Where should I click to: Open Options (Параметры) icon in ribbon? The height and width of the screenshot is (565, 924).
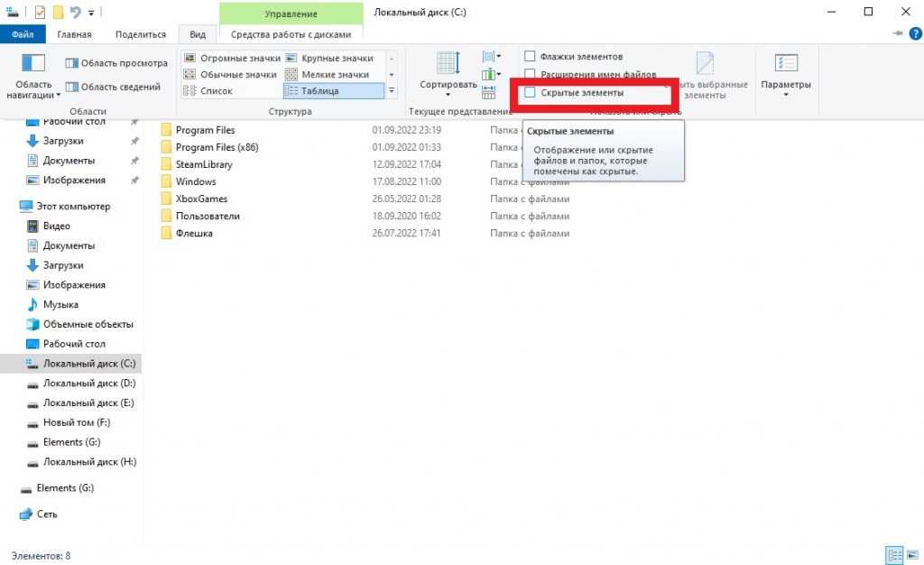pos(785,72)
